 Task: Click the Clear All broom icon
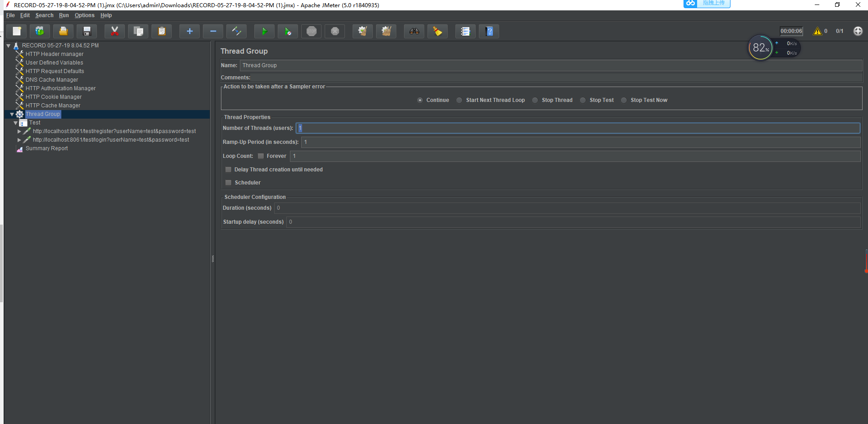pyautogui.click(x=386, y=31)
